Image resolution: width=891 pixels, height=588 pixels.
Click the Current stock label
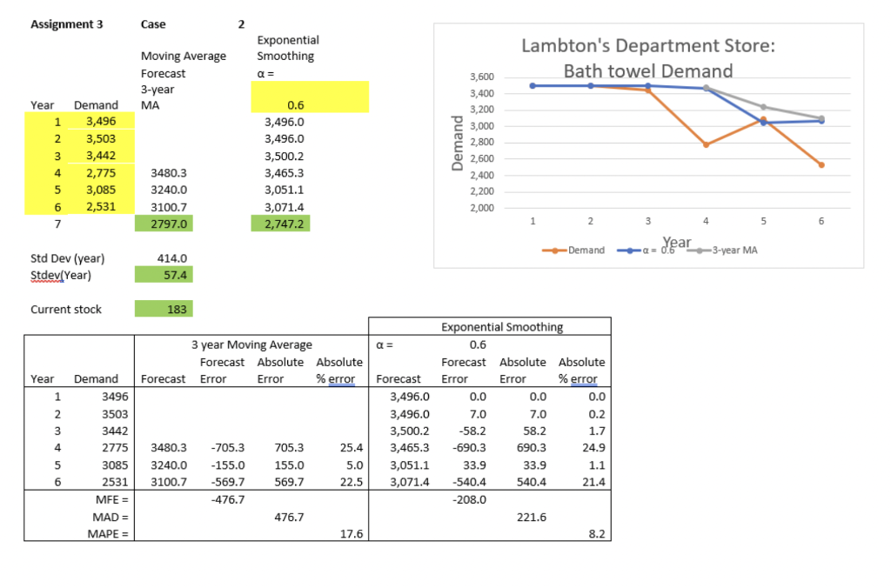click(x=66, y=309)
